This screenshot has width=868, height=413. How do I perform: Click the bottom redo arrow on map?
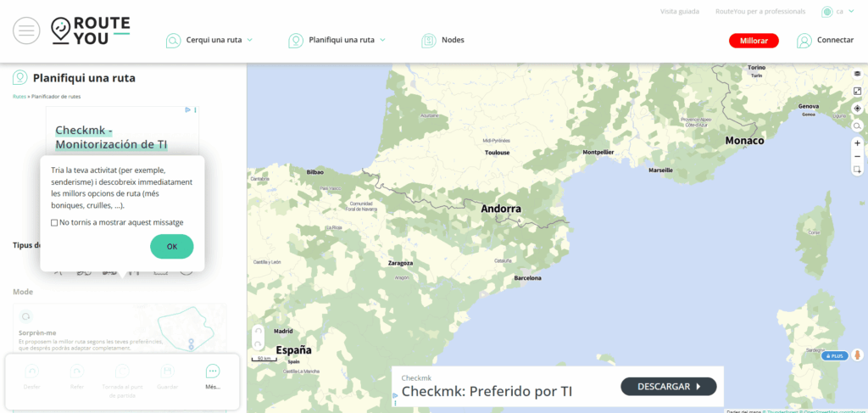tap(258, 343)
